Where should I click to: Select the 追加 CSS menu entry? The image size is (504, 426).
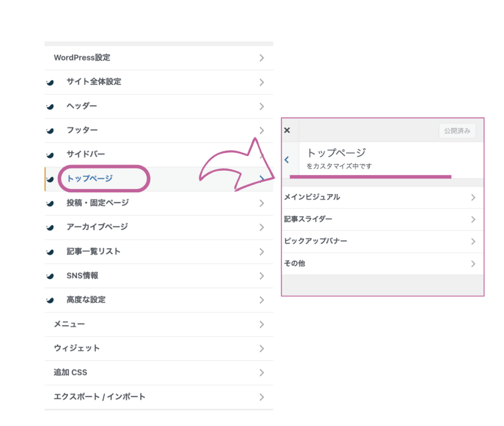coord(70,372)
